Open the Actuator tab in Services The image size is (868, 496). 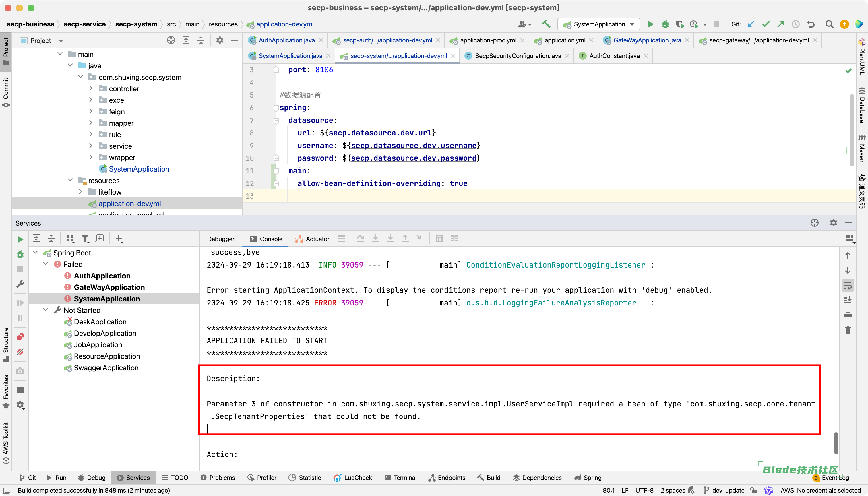[x=312, y=239]
